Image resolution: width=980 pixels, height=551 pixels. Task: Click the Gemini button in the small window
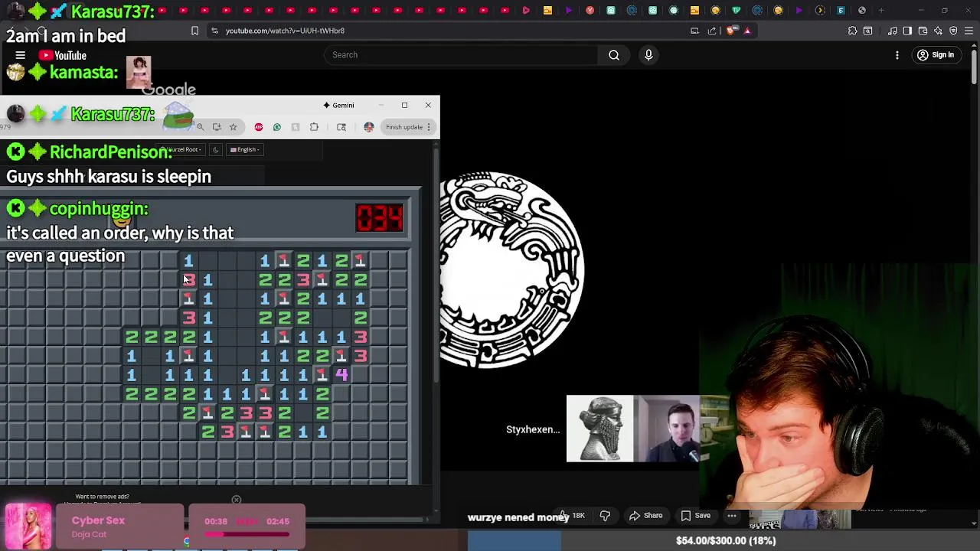click(x=339, y=105)
